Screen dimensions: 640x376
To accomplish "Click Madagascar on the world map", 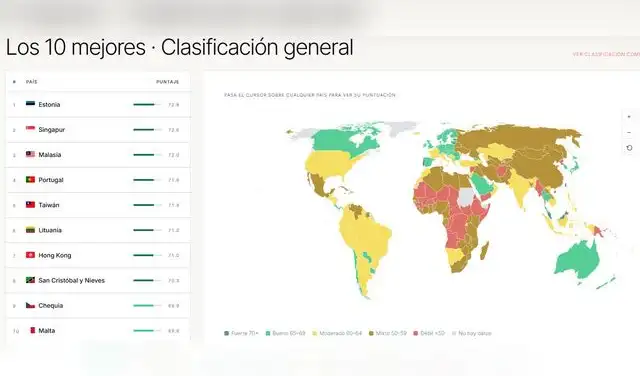I will pyautogui.click(x=484, y=250).
